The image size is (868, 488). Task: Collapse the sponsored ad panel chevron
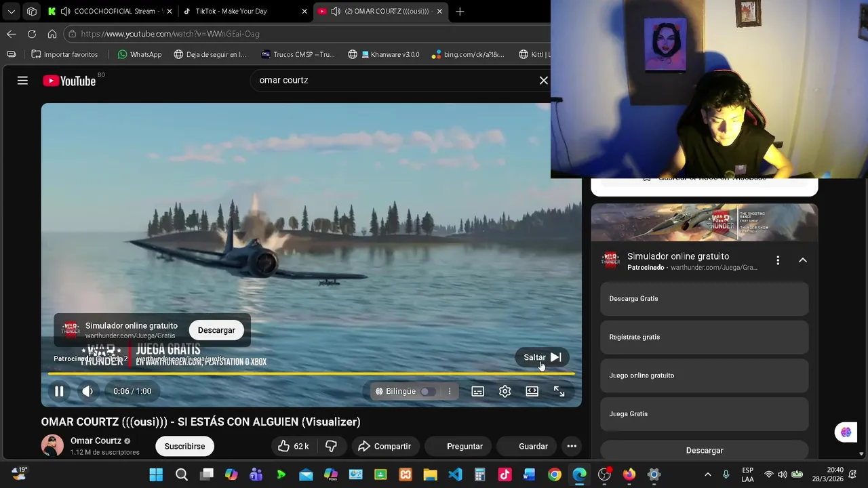(x=803, y=260)
